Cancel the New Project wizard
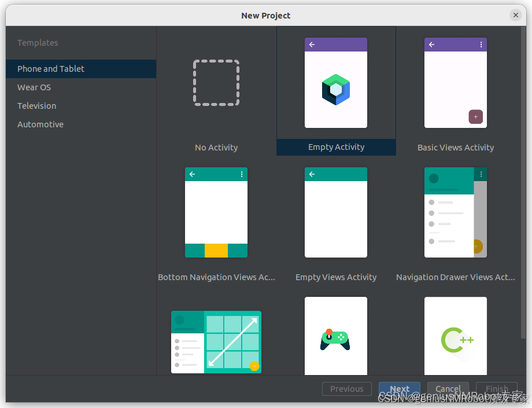This screenshot has height=408, width=532. 448,388
